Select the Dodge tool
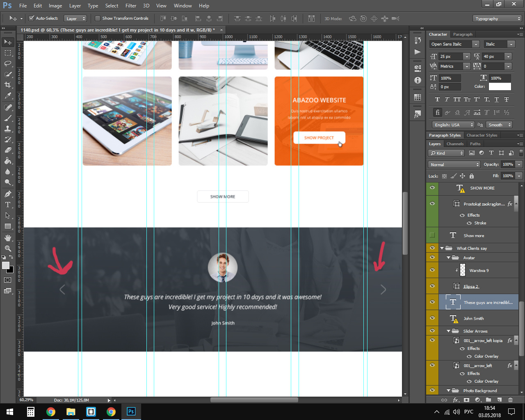 tap(8, 182)
